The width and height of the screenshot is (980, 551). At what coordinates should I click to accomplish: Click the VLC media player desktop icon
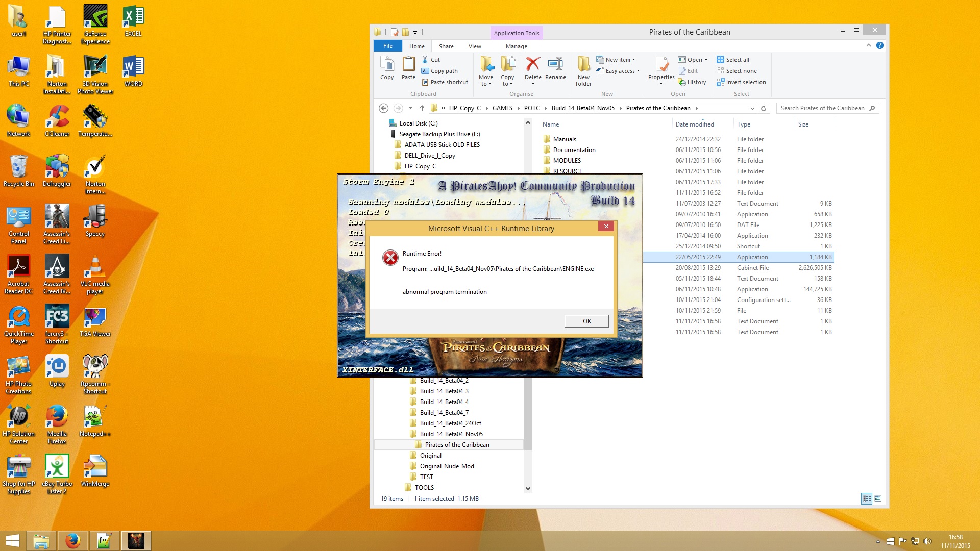(x=95, y=274)
